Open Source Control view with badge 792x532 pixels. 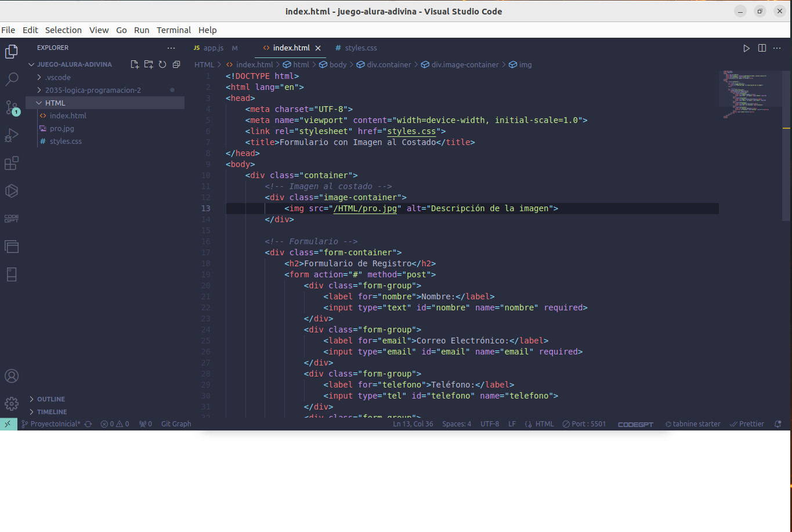pyautogui.click(x=12, y=107)
